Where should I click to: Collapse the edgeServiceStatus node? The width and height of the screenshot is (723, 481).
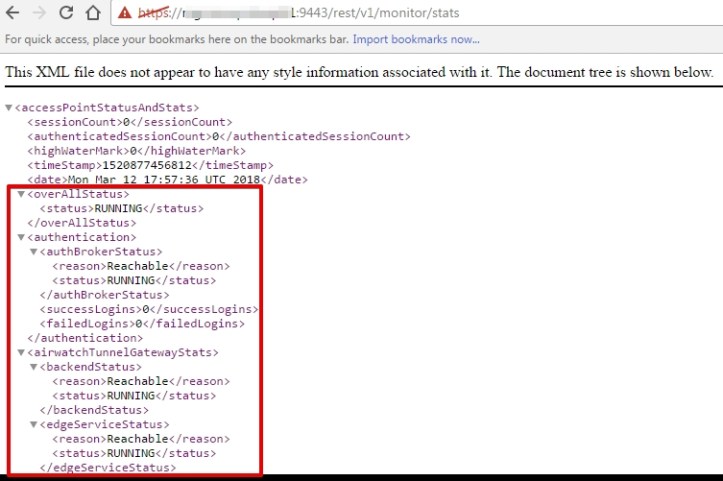coord(33,425)
